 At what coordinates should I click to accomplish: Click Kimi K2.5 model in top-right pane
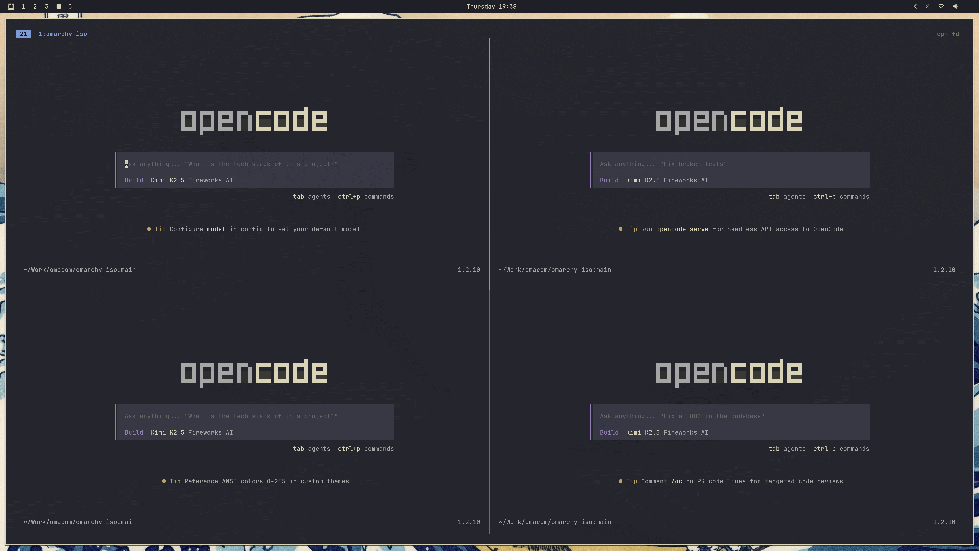[x=642, y=181]
